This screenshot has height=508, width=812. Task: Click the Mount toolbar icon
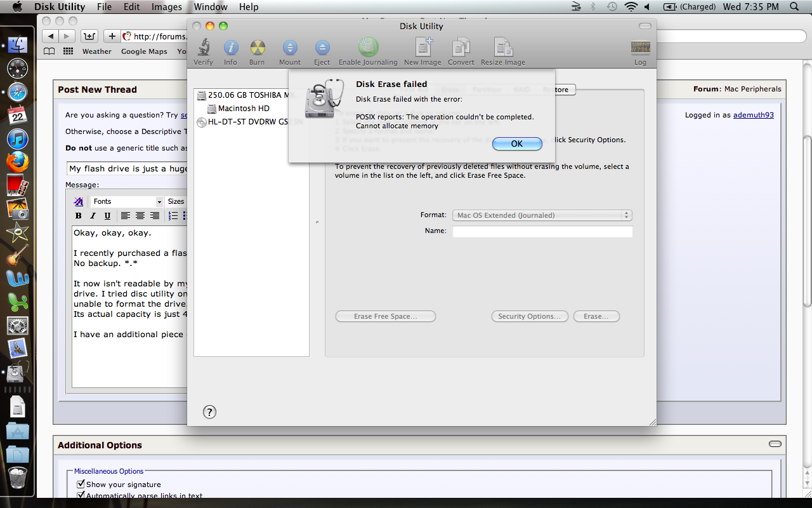coord(290,48)
